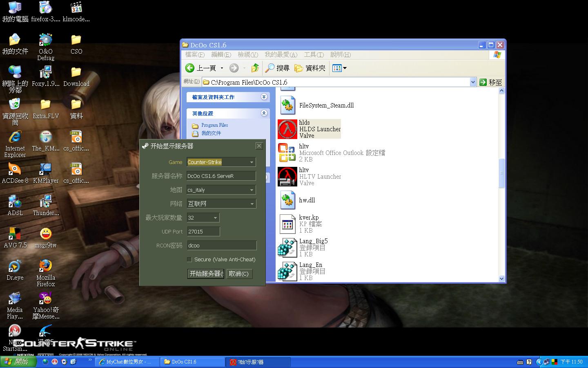The height and width of the screenshot is (368, 588).
Task: Click the Explorer Forward arrow button
Action: click(x=234, y=68)
